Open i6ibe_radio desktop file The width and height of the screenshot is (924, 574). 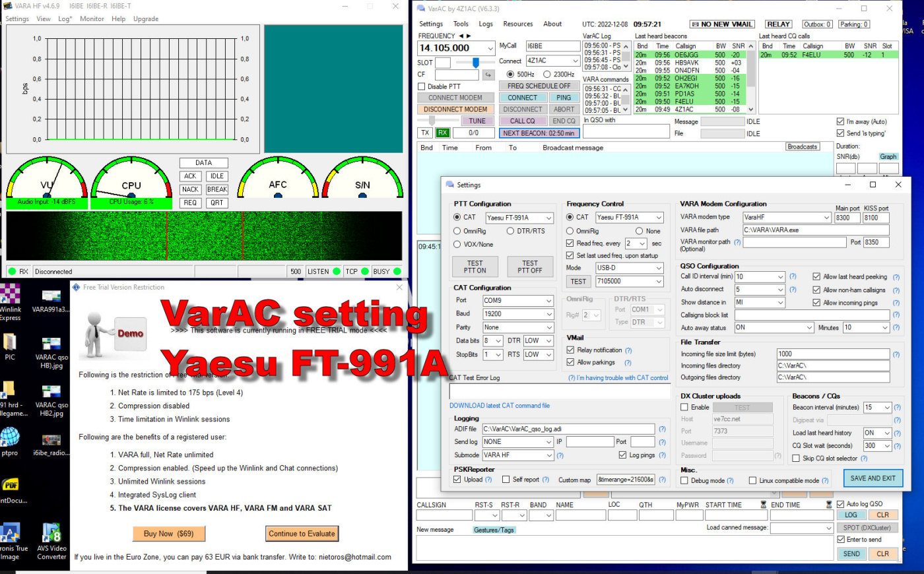(x=51, y=445)
